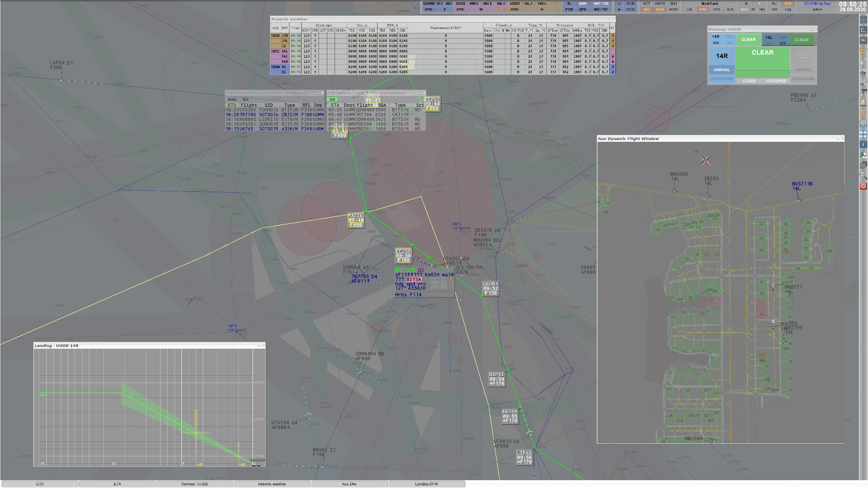Viewport: 868px width, 488px height.
Task: Click the alarm beacon icon in the sidebar
Action: pos(863,103)
